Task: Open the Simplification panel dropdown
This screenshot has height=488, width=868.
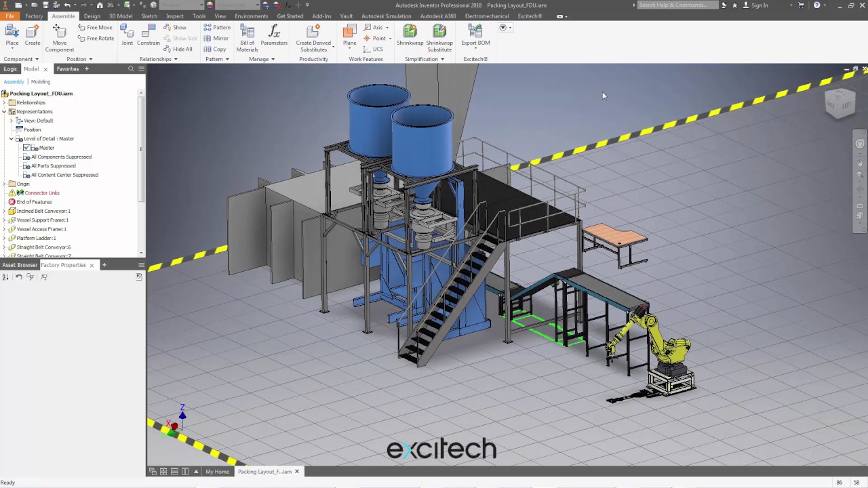Action: [425, 59]
